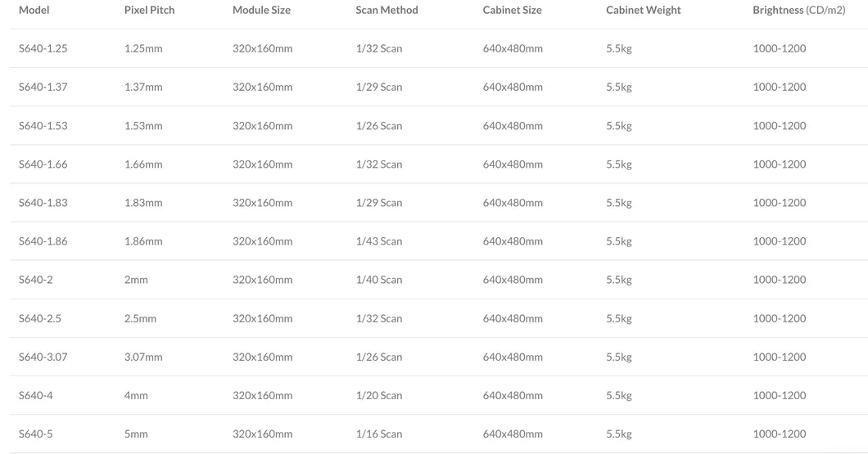Click the 1/20 Scan cell
The height and width of the screenshot is (454, 868).
pos(379,395)
